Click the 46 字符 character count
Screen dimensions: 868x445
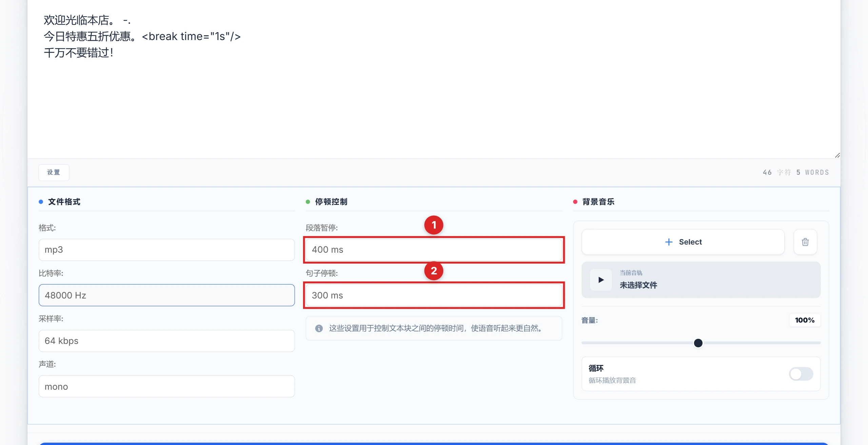click(x=777, y=172)
